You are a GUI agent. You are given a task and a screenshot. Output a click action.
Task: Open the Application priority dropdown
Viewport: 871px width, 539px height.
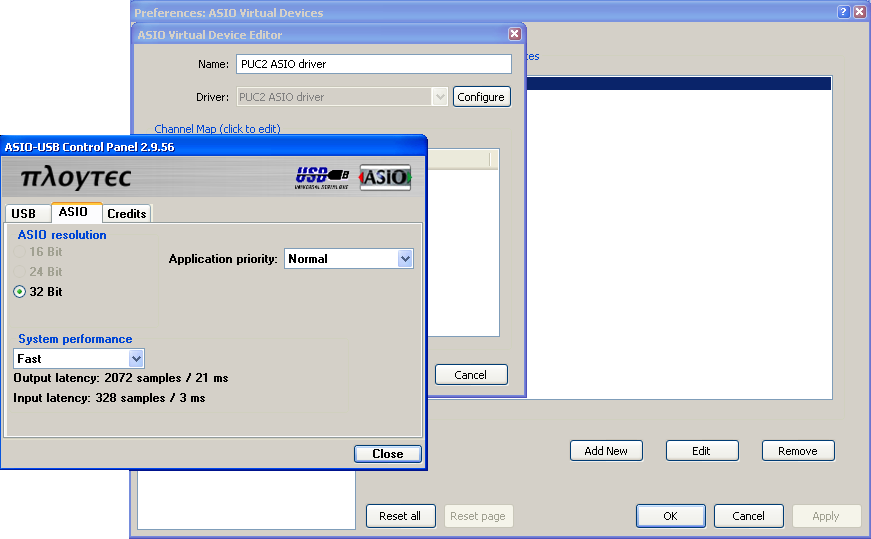tap(405, 258)
